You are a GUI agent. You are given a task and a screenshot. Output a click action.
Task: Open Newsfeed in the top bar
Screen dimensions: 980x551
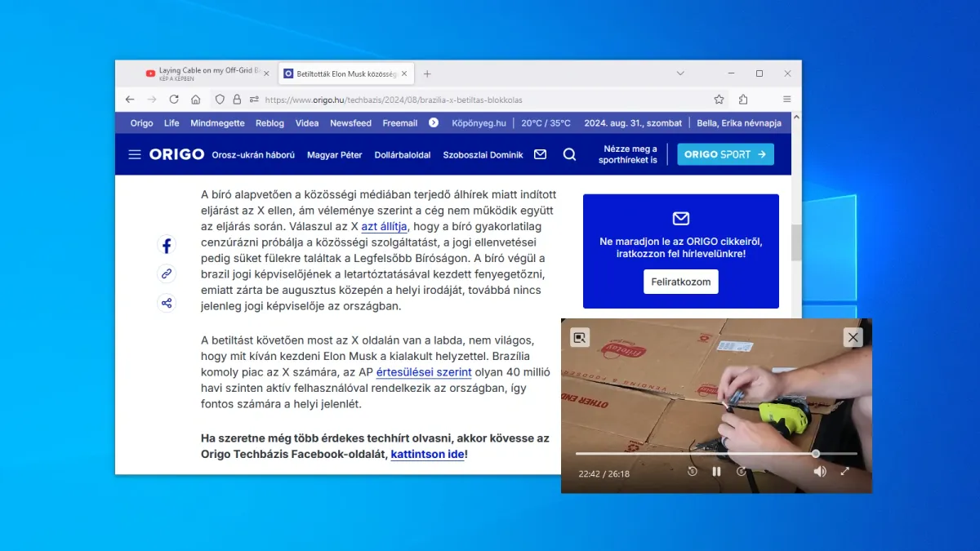(x=350, y=123)
